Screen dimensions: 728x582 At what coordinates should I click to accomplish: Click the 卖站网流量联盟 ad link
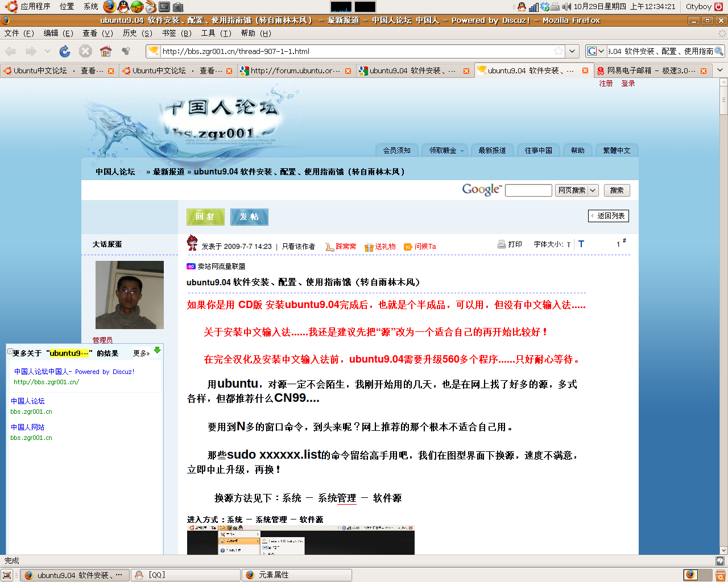221,267
